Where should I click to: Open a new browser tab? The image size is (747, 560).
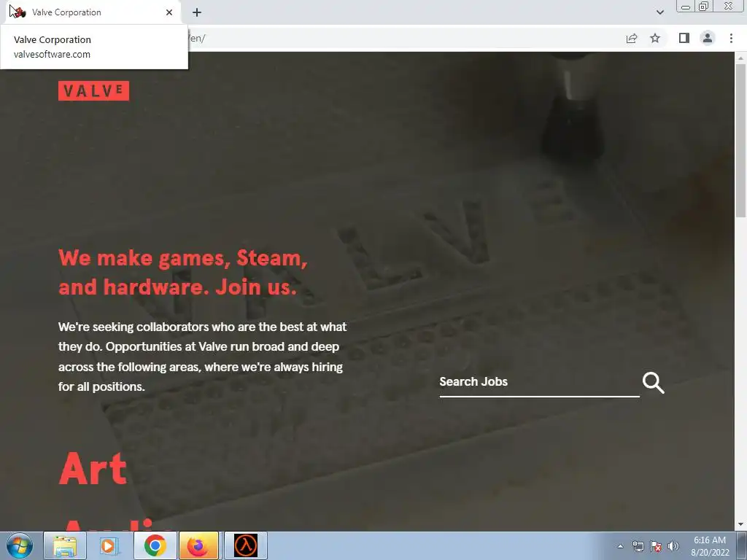point(197,12)
